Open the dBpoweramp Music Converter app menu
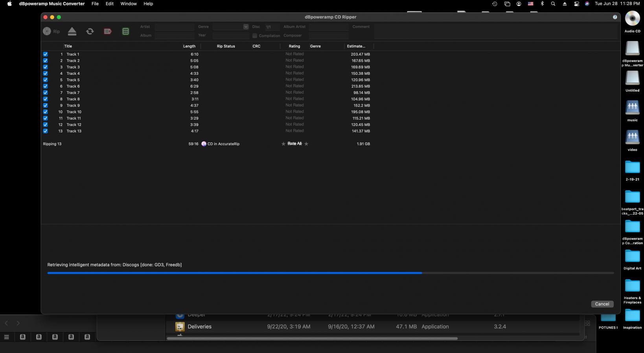Image resolution: width=644 pixels, height=353 pixels. [x=52, y=4]
